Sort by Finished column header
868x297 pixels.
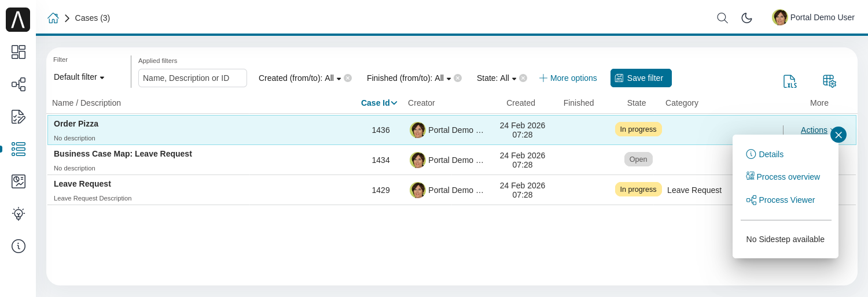[579, 103]
